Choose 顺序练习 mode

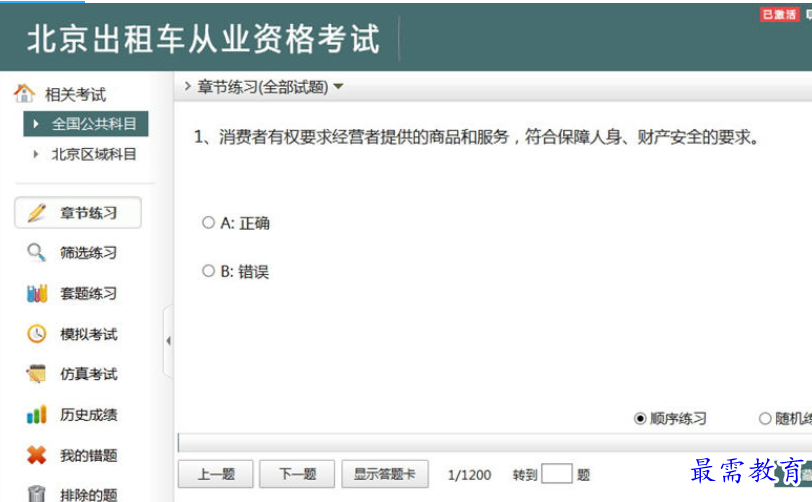(640, 418)
